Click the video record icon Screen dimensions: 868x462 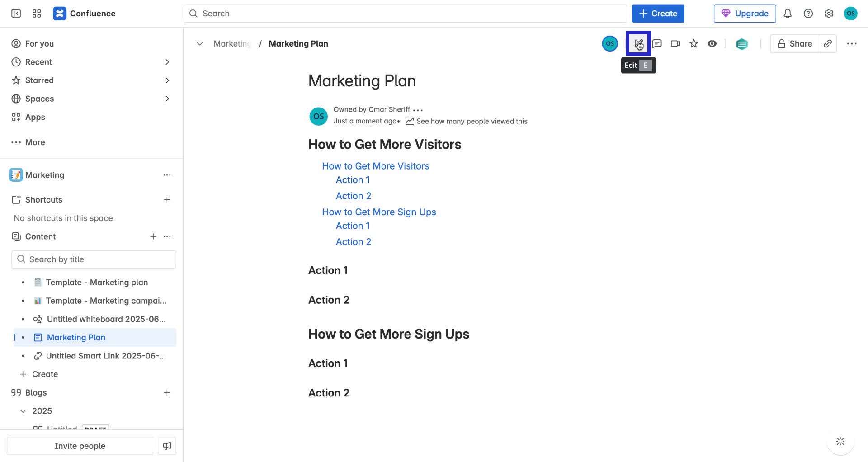tap(675, 43)
